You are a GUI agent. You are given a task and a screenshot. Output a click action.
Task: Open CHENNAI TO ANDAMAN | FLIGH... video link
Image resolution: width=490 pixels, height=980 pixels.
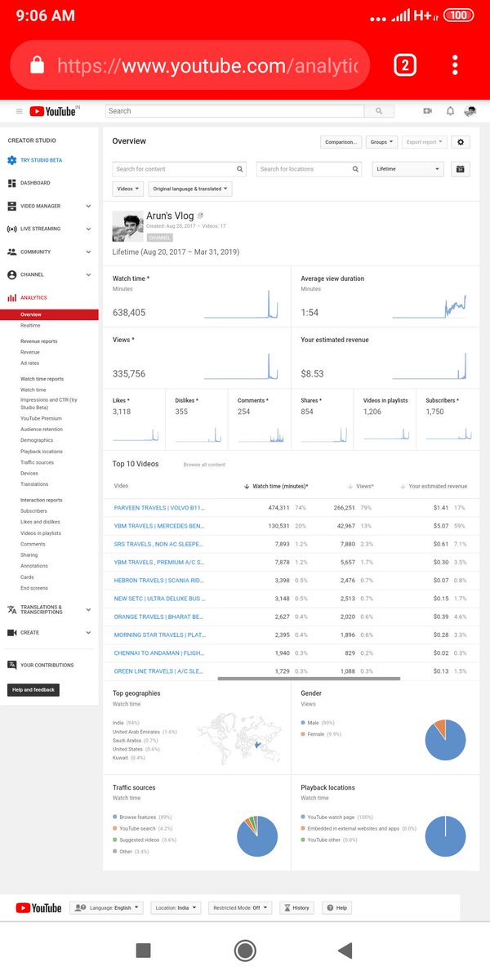tap(158, 653)
